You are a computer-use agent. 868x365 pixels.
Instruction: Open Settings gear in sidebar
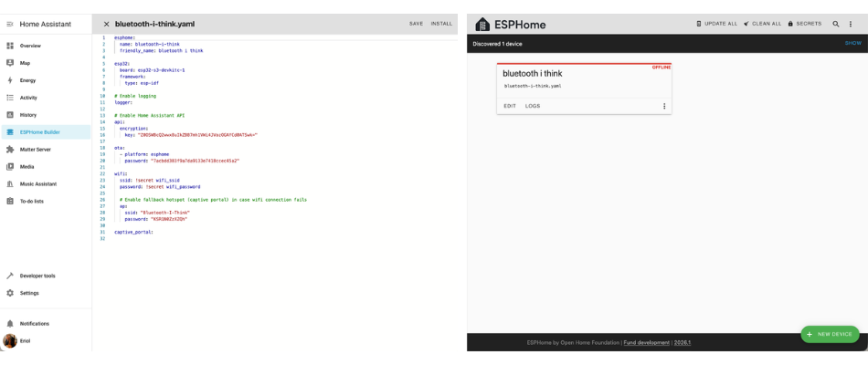click(9, 293)
